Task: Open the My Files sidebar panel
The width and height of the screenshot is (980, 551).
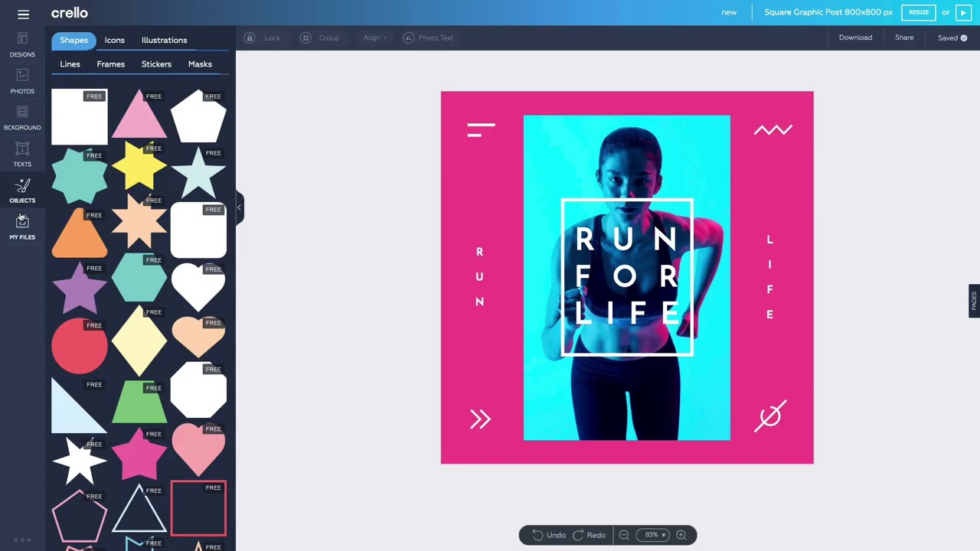Action: click(22, 227)
